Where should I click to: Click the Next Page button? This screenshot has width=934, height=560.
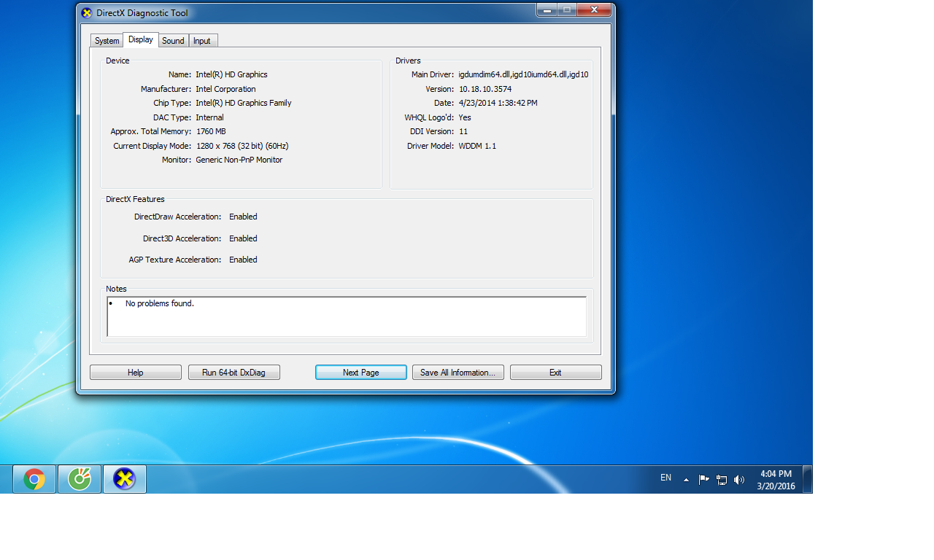(x=361, y=373)
